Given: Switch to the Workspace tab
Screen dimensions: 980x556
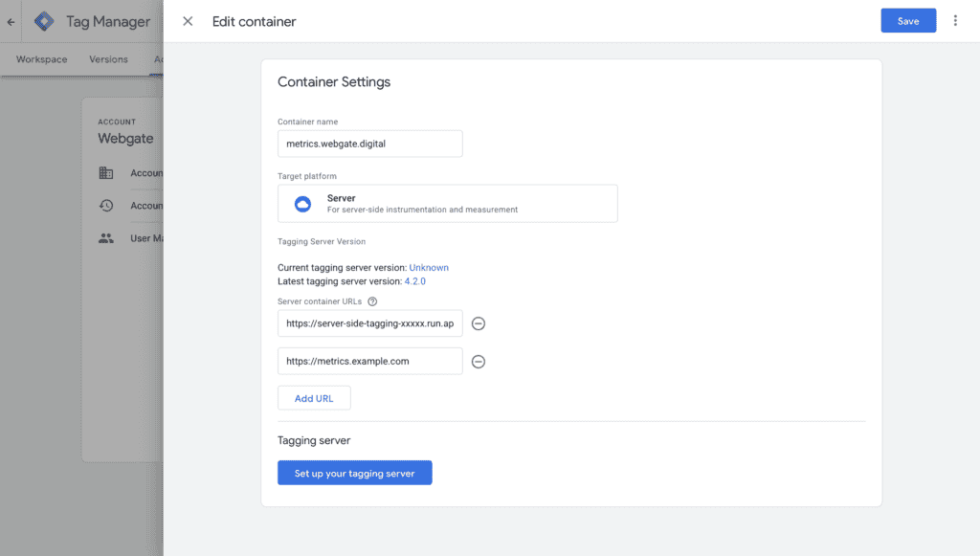Looking at the screenshot, I should (x=42, y=59).
